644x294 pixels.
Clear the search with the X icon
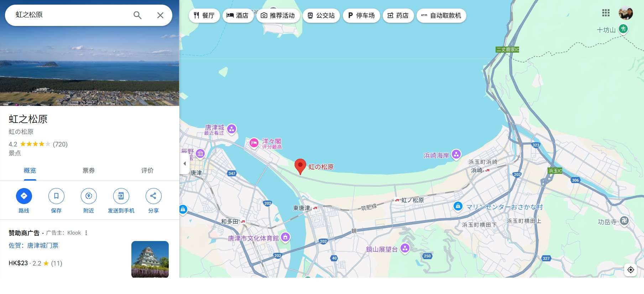coord(160,15)
